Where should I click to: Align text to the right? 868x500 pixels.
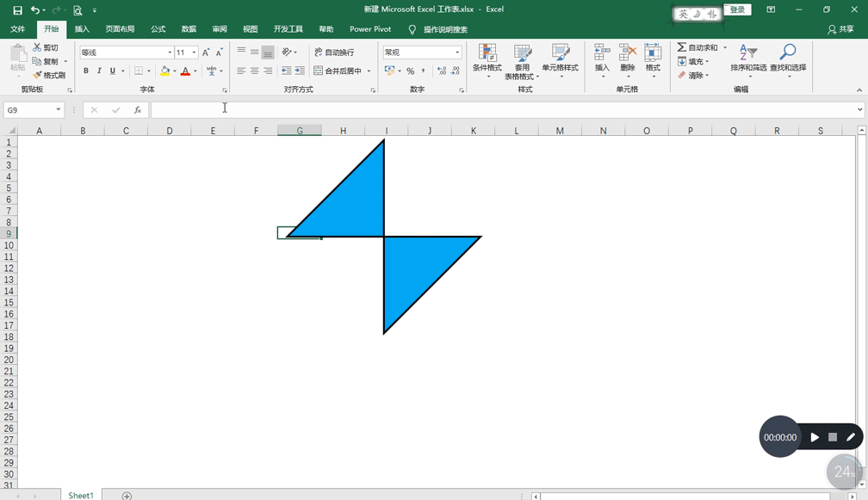click(268, 71)
